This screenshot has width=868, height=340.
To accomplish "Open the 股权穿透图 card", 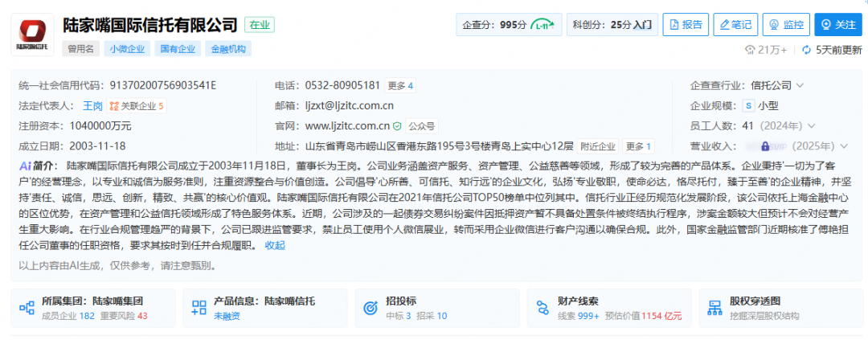I will click(781, 307).
